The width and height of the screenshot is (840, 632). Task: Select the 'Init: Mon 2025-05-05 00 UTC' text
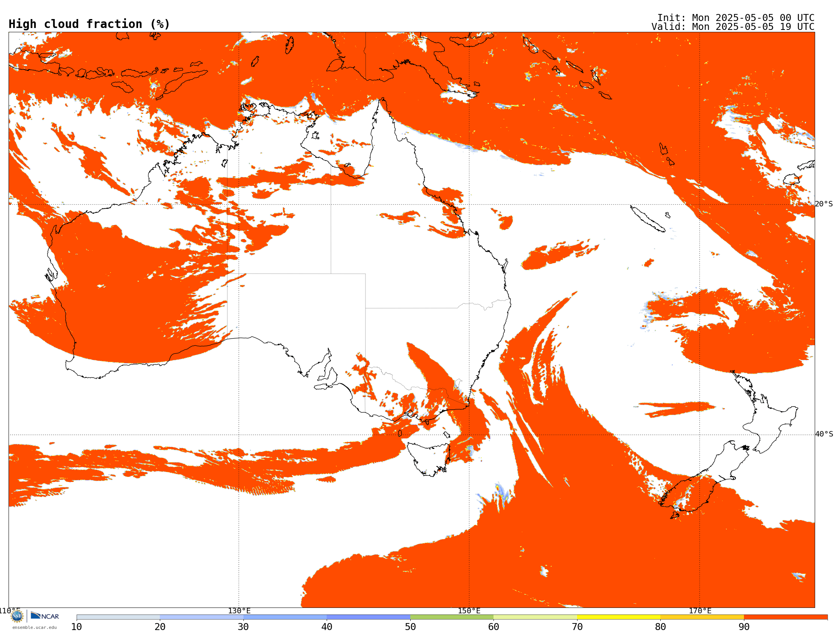click(736, 18)
